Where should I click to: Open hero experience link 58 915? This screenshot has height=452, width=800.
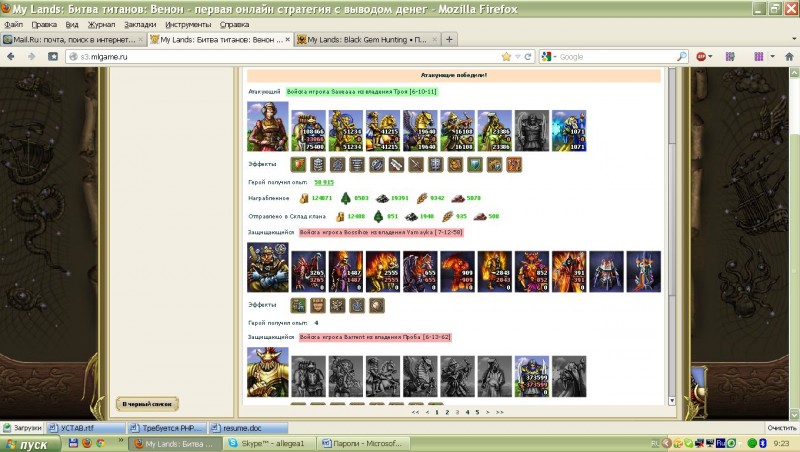(324, 183)
